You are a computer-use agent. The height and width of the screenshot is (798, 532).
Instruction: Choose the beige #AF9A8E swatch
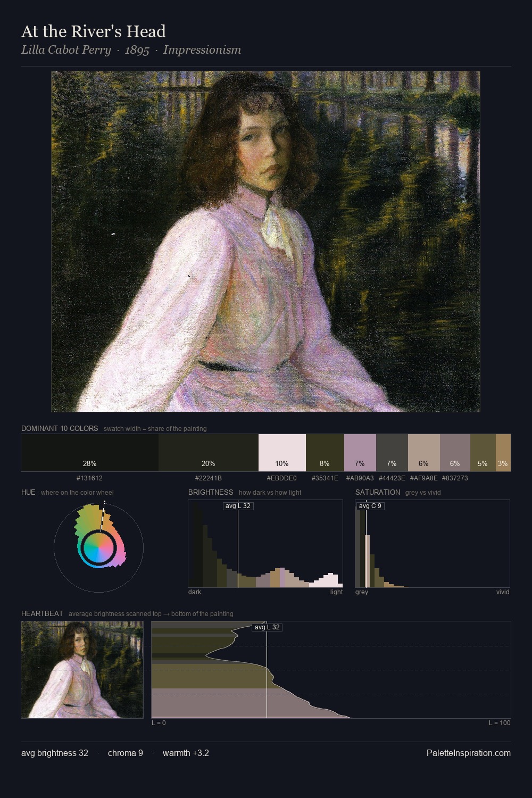(424, 453)
